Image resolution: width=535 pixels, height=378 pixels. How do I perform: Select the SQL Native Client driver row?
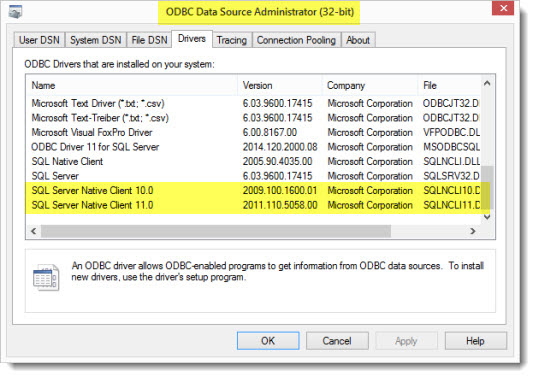pyautogui.click(x=252, y=161)
